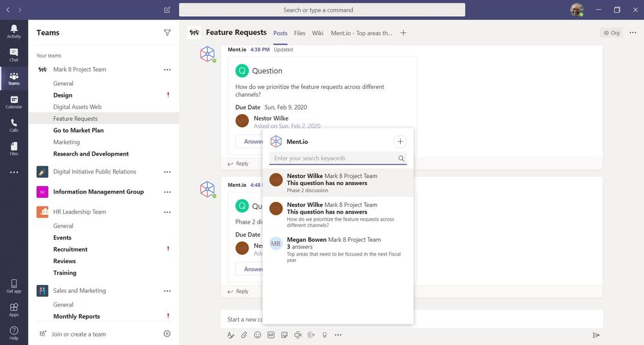Select Megan Bowen's 3 answers result
This screenshot has width=644, height=345.
coord(338,250)
